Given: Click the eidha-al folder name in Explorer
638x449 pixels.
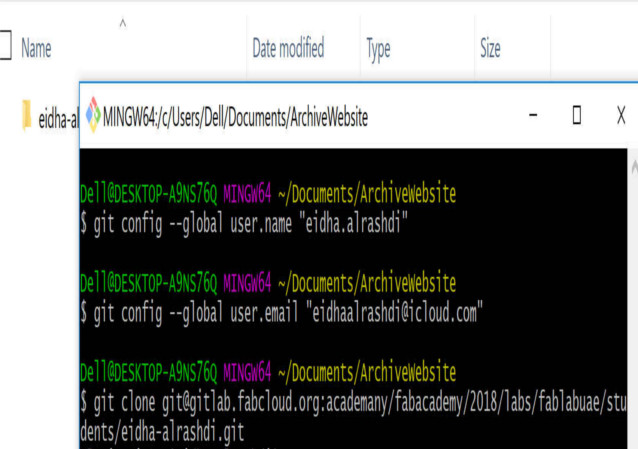Looking at the screenshot, I should point(58,119).
